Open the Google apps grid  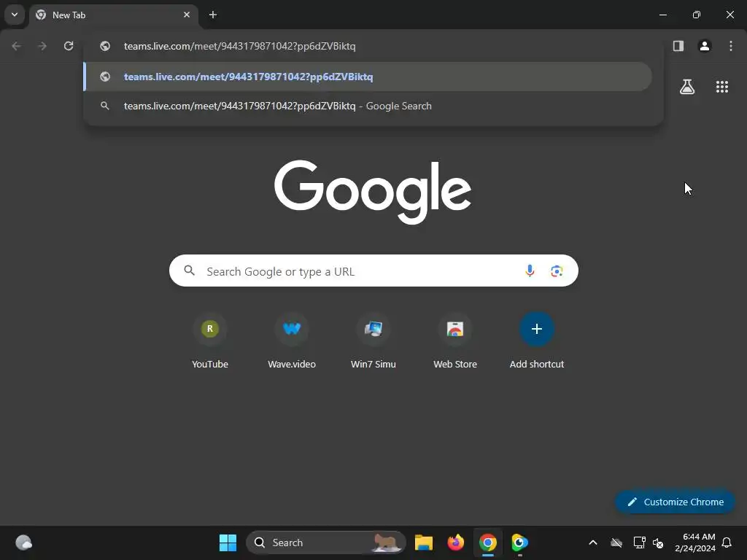tap(722, 87)
